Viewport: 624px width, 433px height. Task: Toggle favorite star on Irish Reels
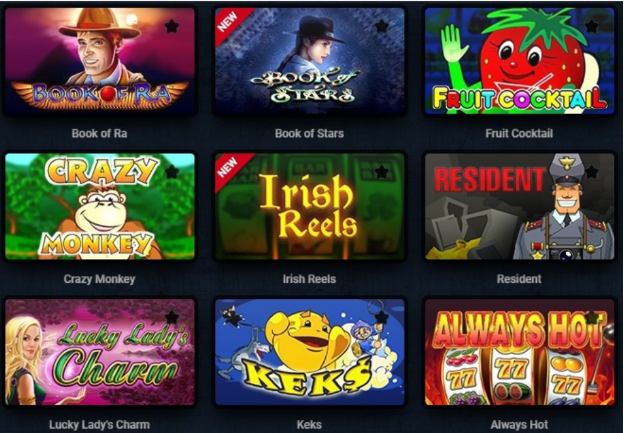[382, 172]
